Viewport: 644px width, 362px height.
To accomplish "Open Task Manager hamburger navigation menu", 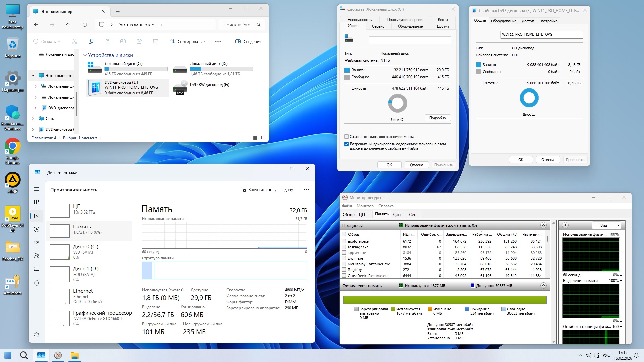I will [37, 189].
